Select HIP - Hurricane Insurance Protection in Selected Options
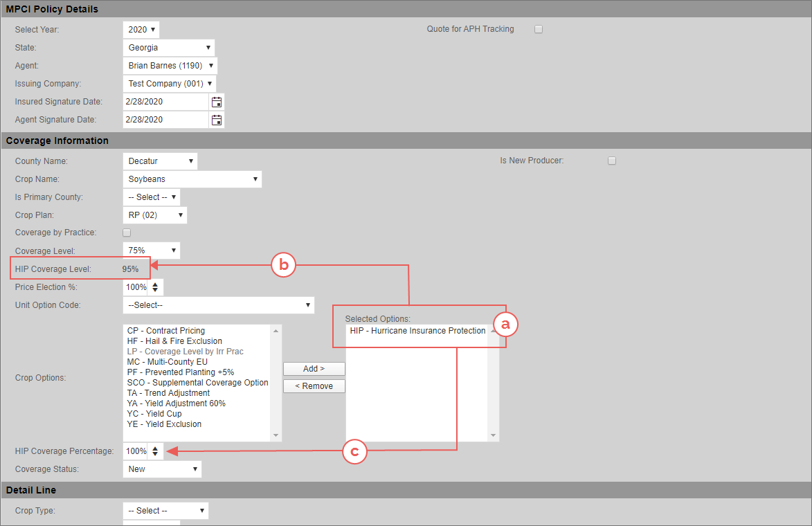Viewport: 812px width, 526px height. click(x=417, y=331)
